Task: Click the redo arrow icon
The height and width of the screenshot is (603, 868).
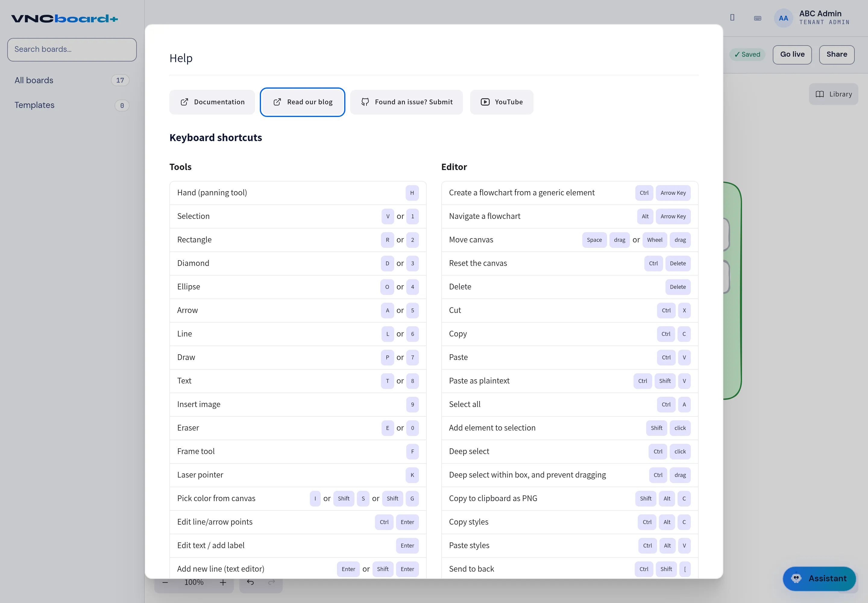Action: tap(272, 582)
